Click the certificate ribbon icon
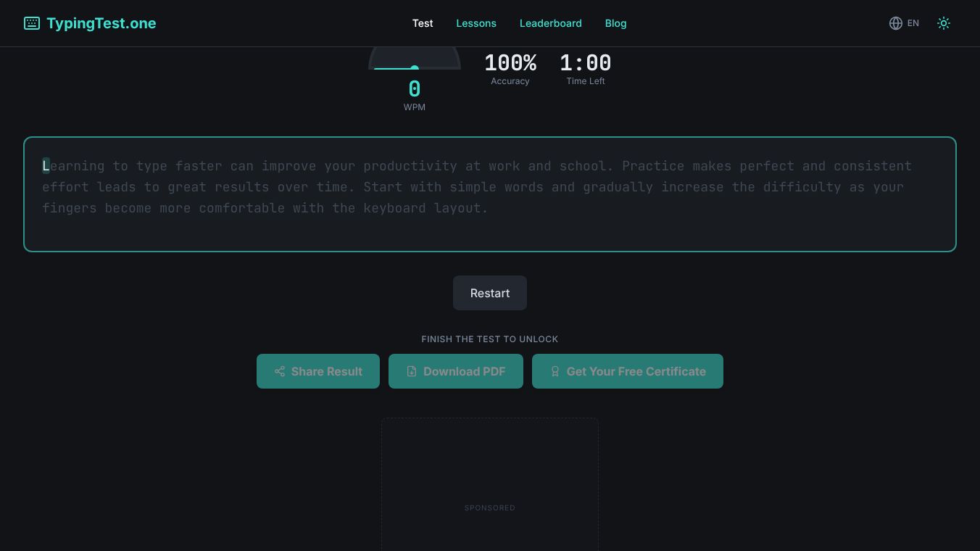 pyautogui.click(x=555, y=371)
